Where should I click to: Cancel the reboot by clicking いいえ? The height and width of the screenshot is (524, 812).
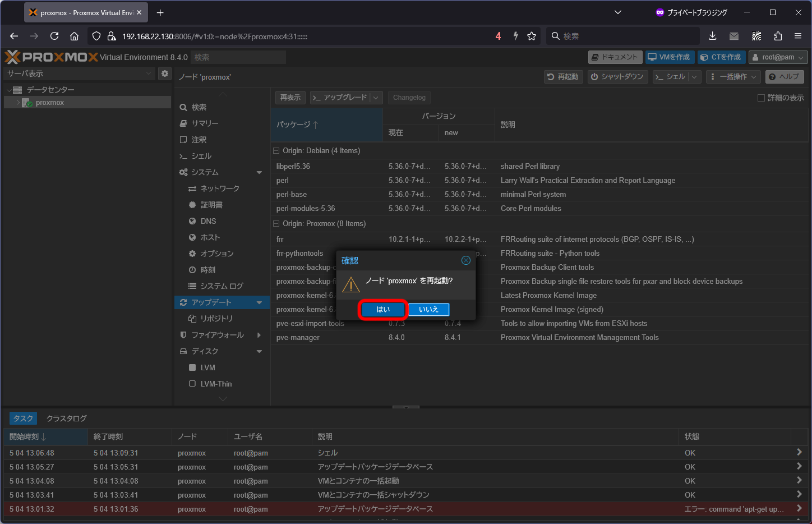pyautogui.click(x=428, y=310)
